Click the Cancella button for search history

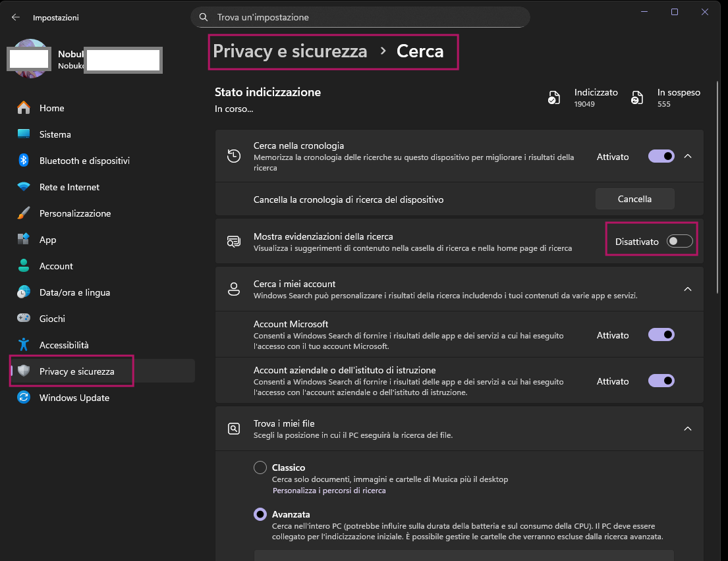click(x=634, y=199)
